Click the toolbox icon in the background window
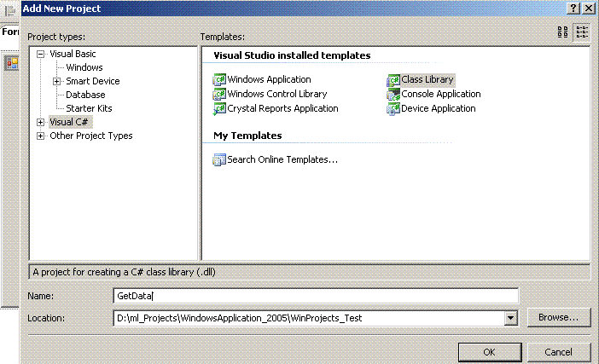The height and width of the screenshot is (364, 599). (12, 63)
